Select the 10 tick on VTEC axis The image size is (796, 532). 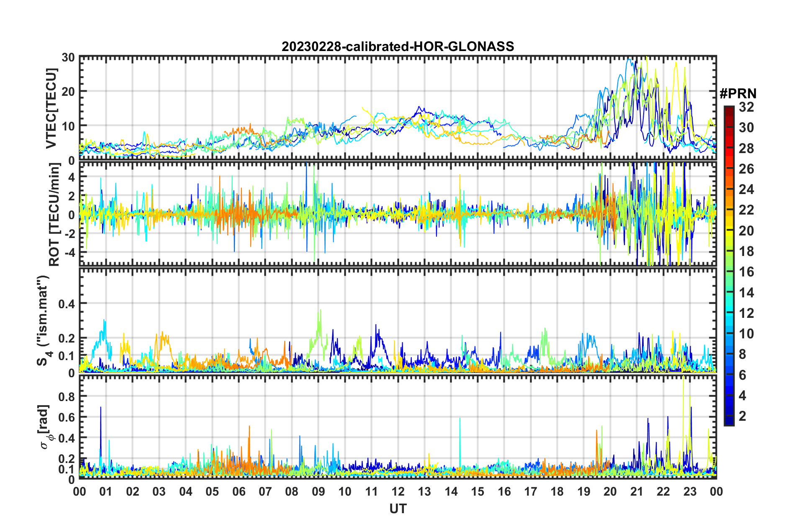(x=68, y=126)
